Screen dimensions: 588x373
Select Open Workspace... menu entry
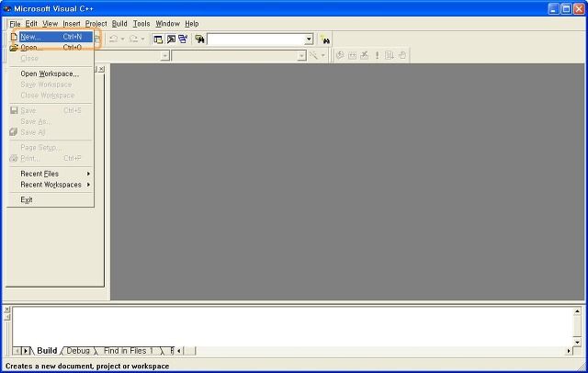(51, 73)
